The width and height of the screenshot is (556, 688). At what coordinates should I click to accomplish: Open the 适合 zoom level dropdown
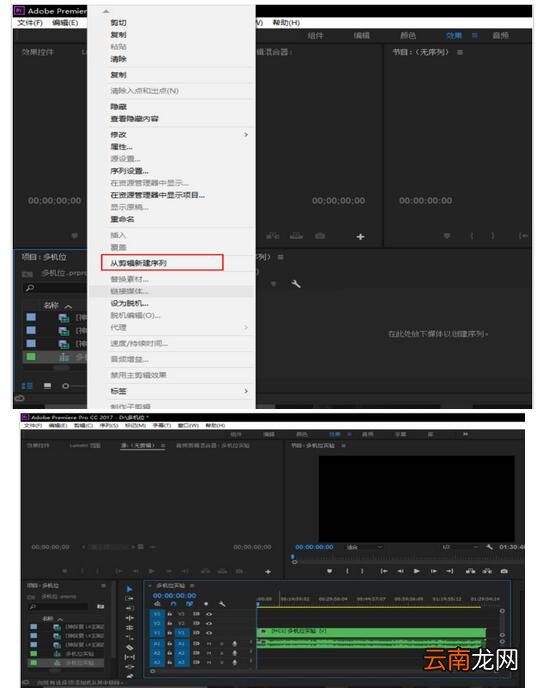coord(365,547)
